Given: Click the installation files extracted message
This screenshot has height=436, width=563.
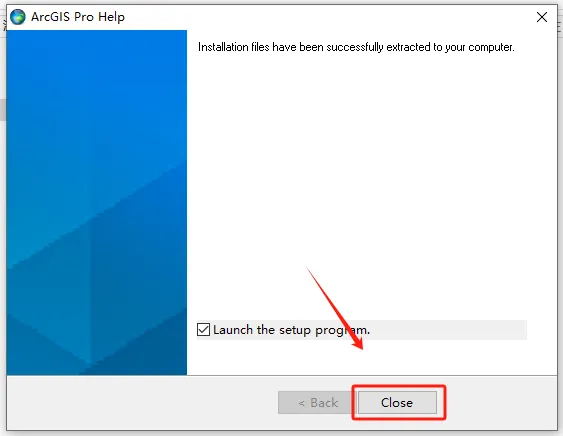Looking at the screenshot, I should tap(356, 47).
